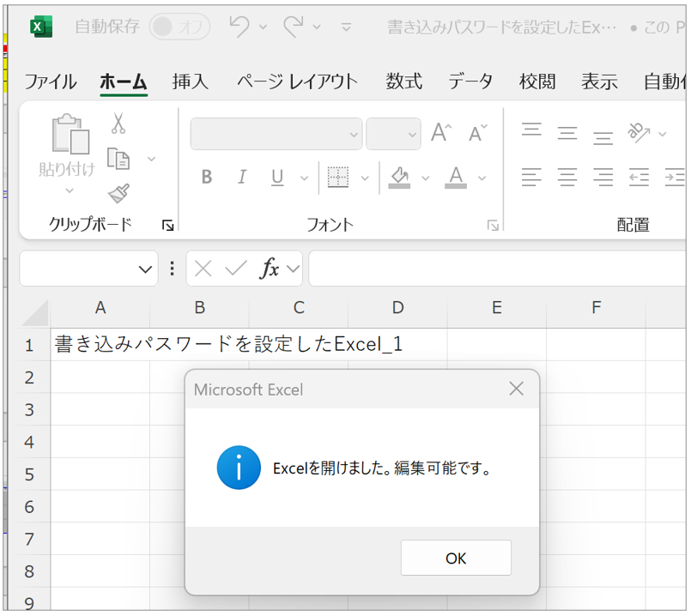Open the Copy options dropdown arrow
Screen dimensions: 691x616
(151, 159)
